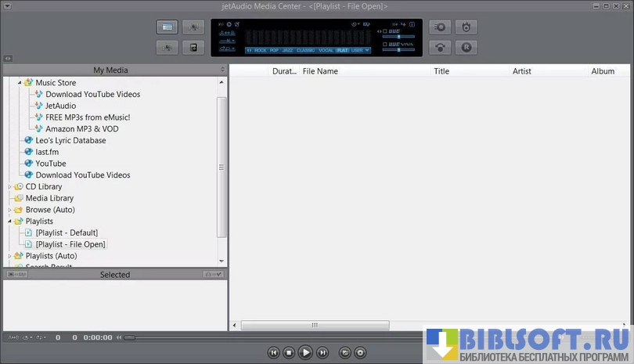Enable the JAZZ equalizer preset

coord(287,50)
